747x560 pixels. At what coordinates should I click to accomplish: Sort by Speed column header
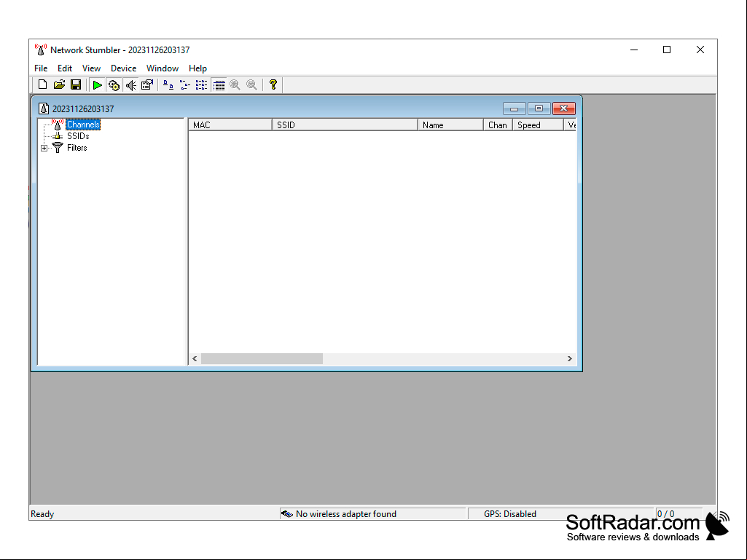click(x=538, y=125)
